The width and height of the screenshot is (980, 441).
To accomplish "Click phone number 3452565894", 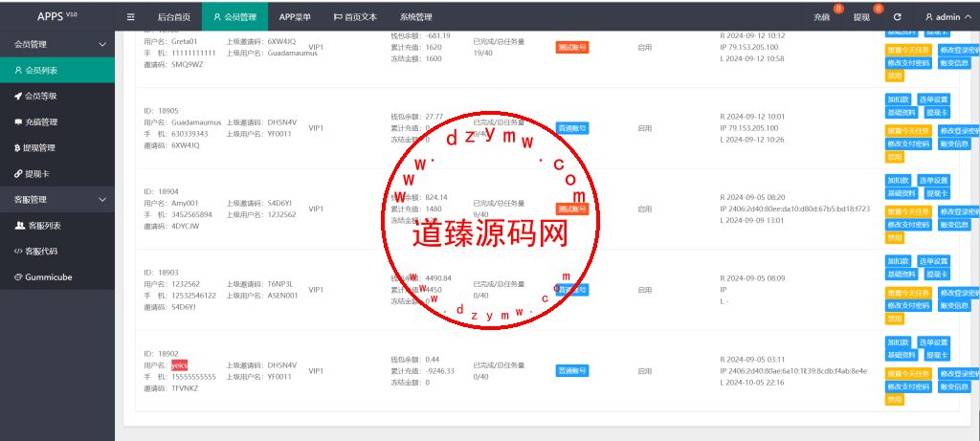I will pyautogui.click(x=191, y=214).
